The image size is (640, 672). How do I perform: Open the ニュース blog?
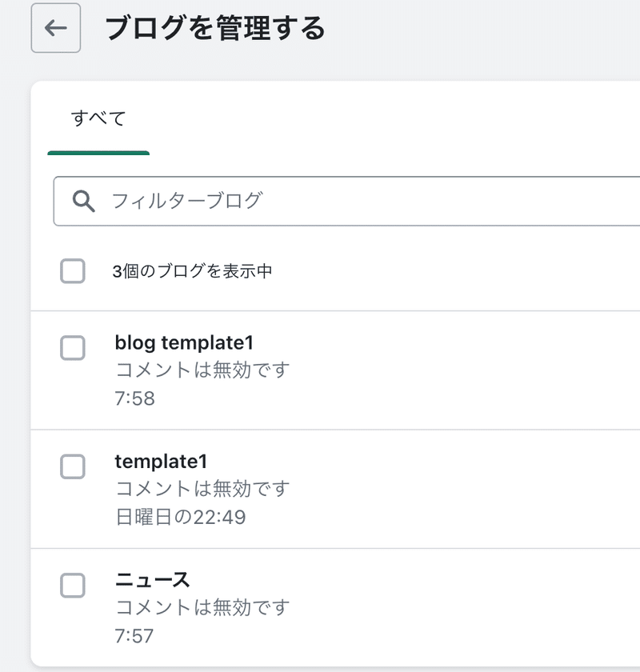(x=152, y=579)
